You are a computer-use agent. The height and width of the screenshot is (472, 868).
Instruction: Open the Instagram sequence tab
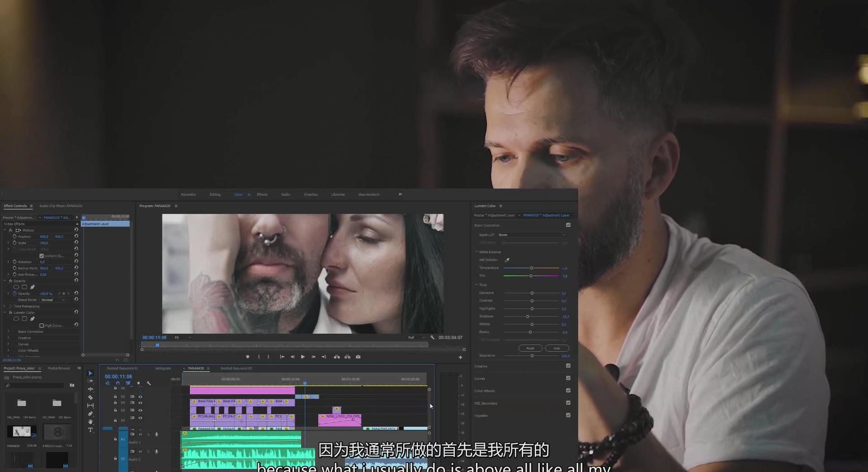[163, 368]
